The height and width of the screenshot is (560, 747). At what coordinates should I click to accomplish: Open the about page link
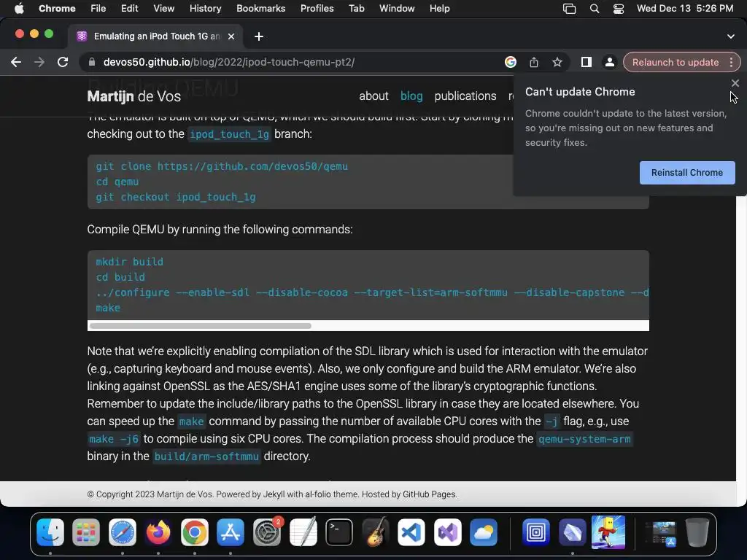[x=373, y=96]
